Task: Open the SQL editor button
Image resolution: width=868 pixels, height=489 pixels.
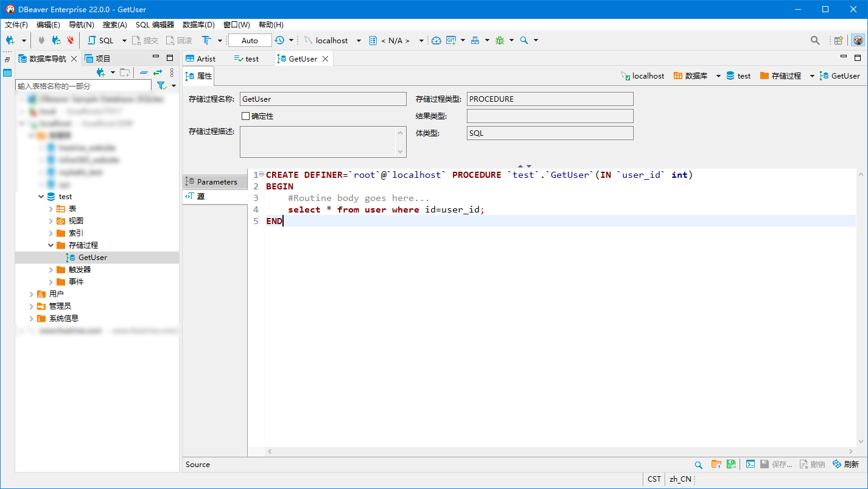Action: (x=100, y=40)
